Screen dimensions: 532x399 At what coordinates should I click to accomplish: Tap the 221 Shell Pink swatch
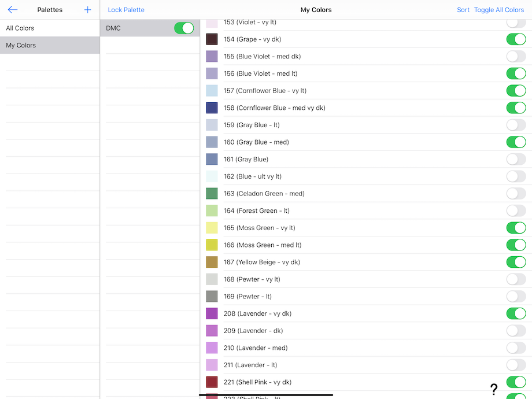click(212, 382)
